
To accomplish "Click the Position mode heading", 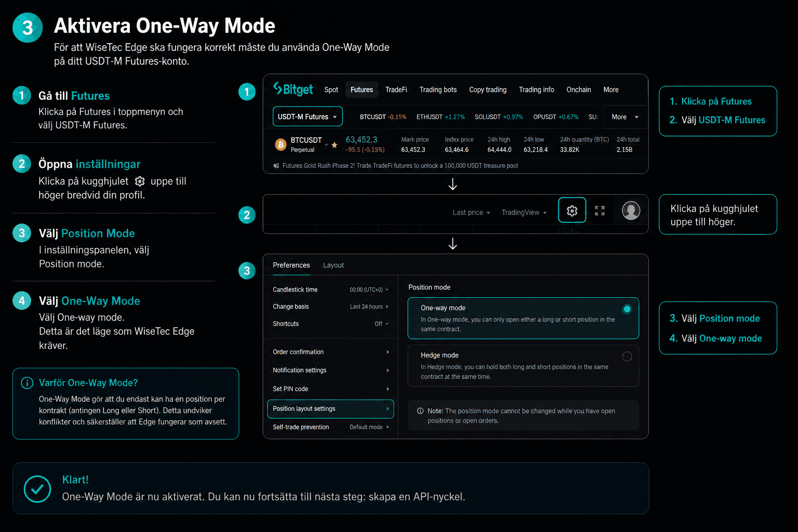I will [x=429, y=287].
